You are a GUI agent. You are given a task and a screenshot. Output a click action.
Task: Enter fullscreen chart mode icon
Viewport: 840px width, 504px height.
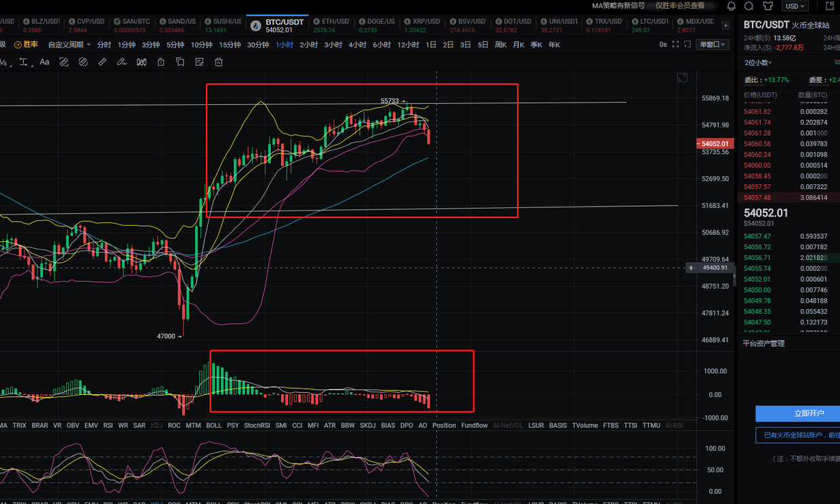point(675,45)
